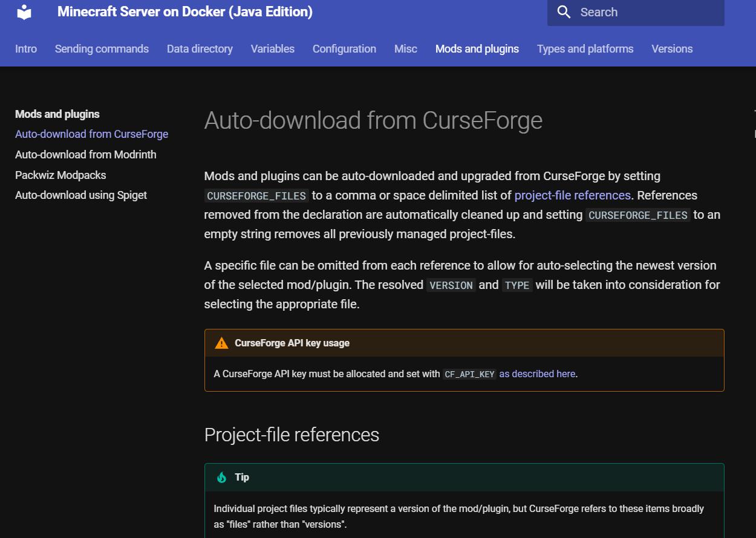Open Auto-download from Modrinth sidebar link
756x538 pixels.
pyautogui.click(x=85, y=155)
